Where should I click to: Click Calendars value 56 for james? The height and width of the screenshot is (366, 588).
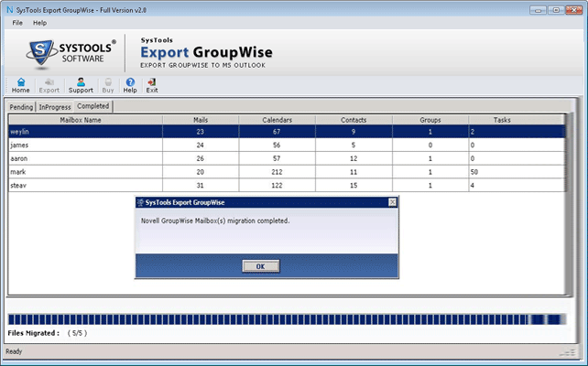[277, 145]
